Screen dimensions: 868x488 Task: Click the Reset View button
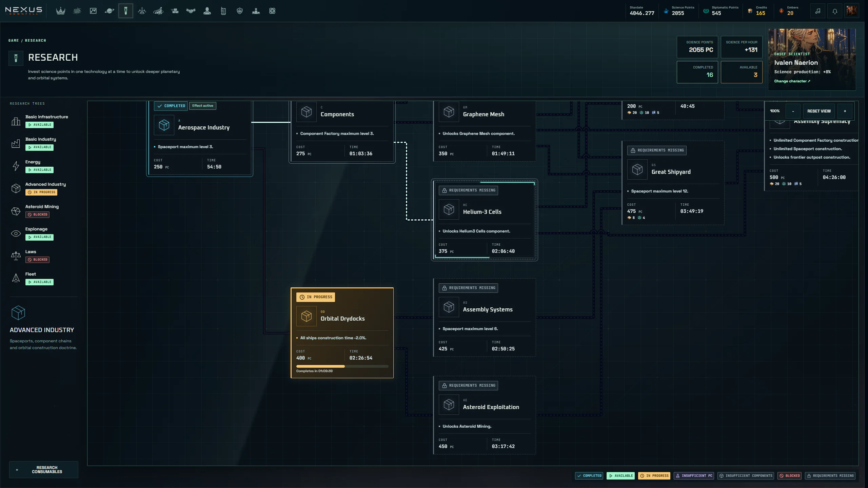point(819,111)
